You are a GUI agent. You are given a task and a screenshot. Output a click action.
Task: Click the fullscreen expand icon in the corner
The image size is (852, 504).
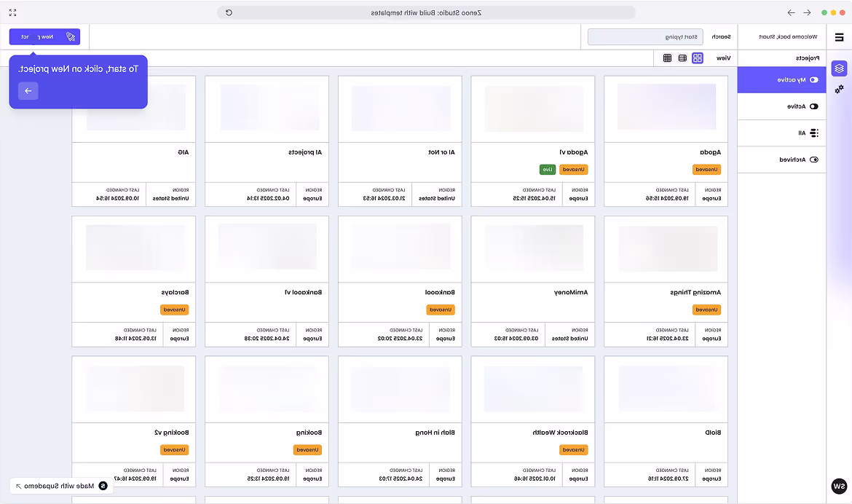(x=12, y=12)
